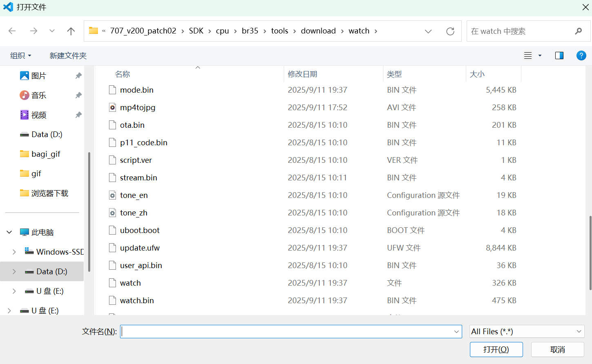592x364 pixels.
Task: Sort files by 名称 column
Action: click(122, 74)
